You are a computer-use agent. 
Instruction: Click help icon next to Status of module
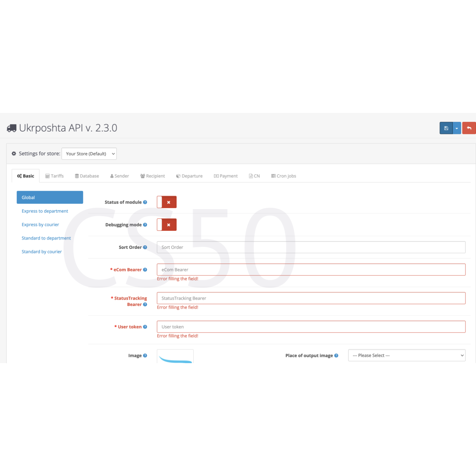click(x=145, y=202)
